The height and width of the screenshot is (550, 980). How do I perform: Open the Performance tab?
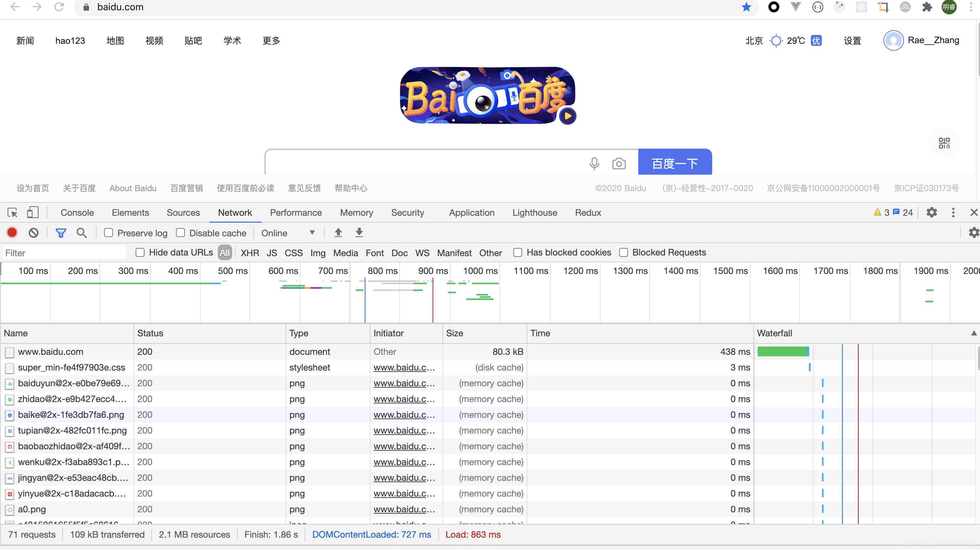click(x=296, y=213)
